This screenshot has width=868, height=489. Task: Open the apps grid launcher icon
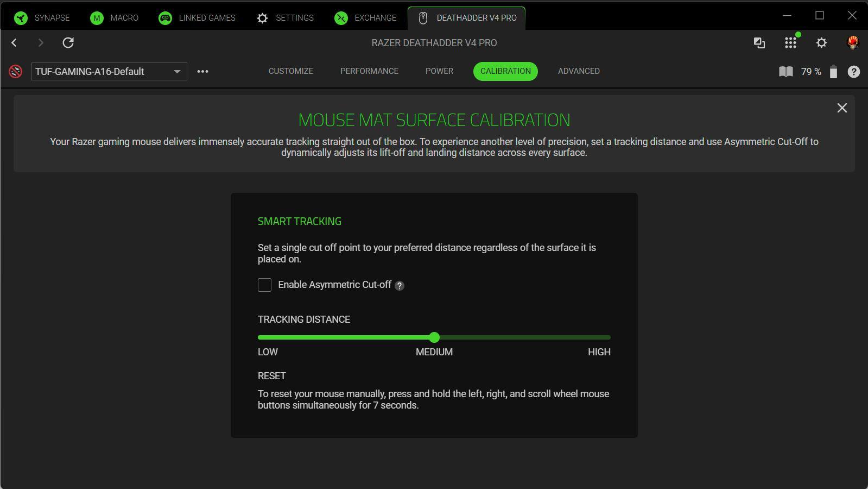[790, 43]
